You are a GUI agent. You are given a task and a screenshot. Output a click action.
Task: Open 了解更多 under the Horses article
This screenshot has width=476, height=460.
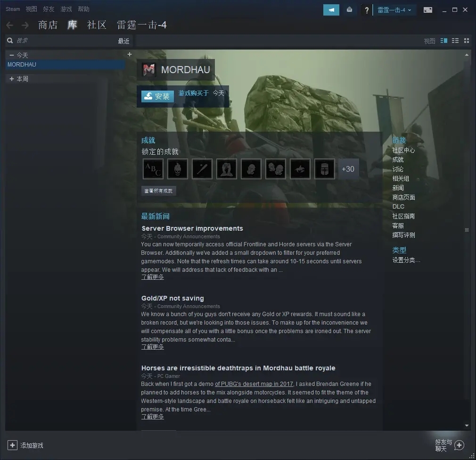click(152, 417)
